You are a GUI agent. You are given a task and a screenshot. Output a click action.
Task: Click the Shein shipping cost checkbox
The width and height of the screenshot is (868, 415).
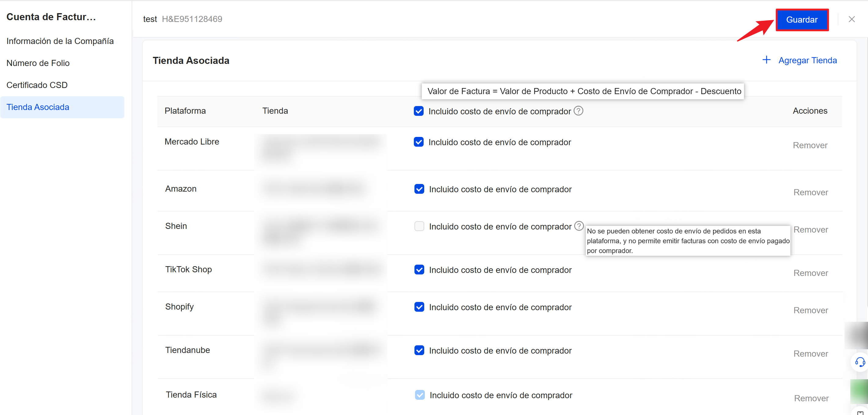(419, 226)
